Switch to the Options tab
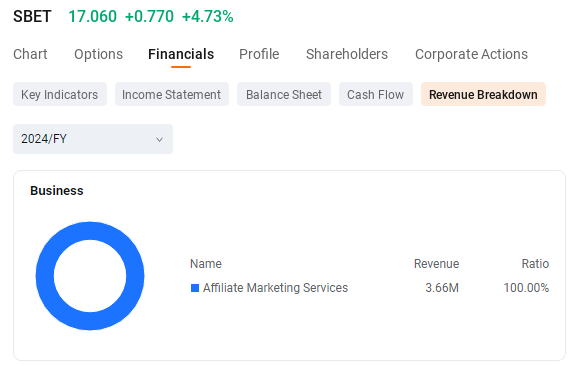This screenshot has width=575, height=366. click(98, 54)
